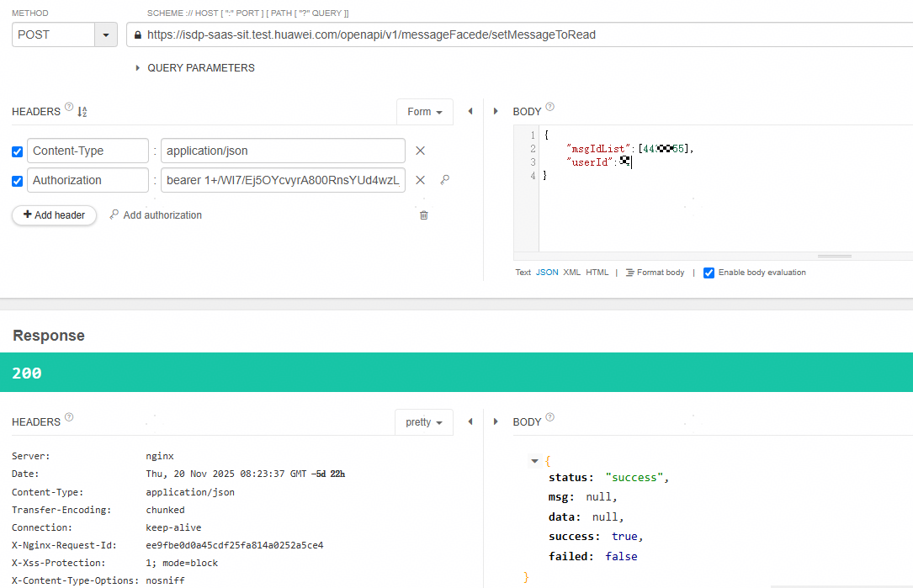
Task: Click the response HEADERS help icon
Action: (x=69, y=417)
